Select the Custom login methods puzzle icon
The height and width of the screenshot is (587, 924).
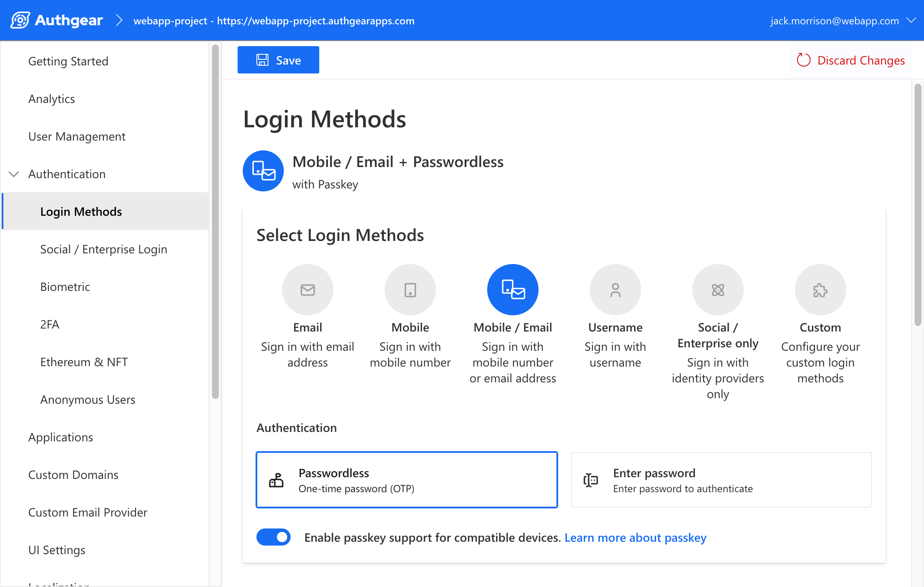pyautogui.click(x=820, y=289)
